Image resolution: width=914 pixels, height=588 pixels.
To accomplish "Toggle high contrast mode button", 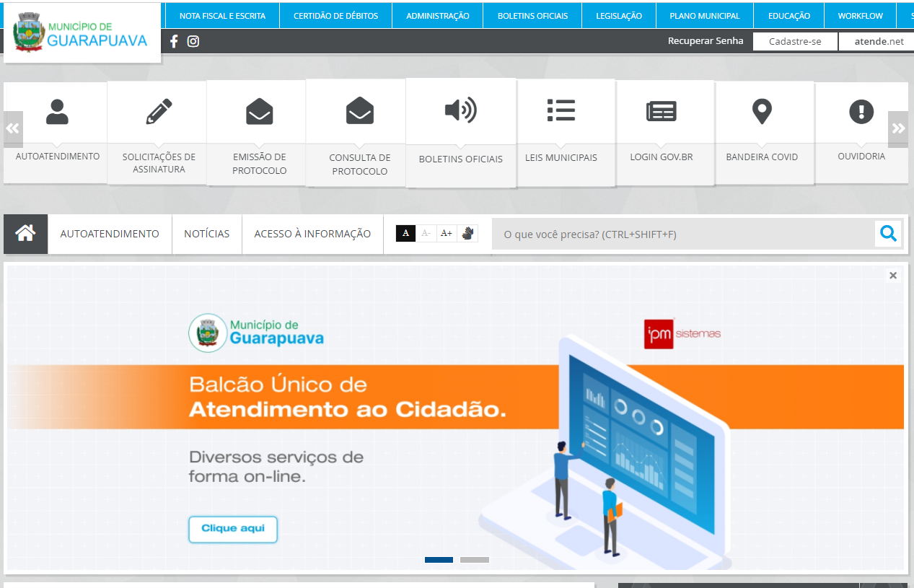I will pos(405,233).
